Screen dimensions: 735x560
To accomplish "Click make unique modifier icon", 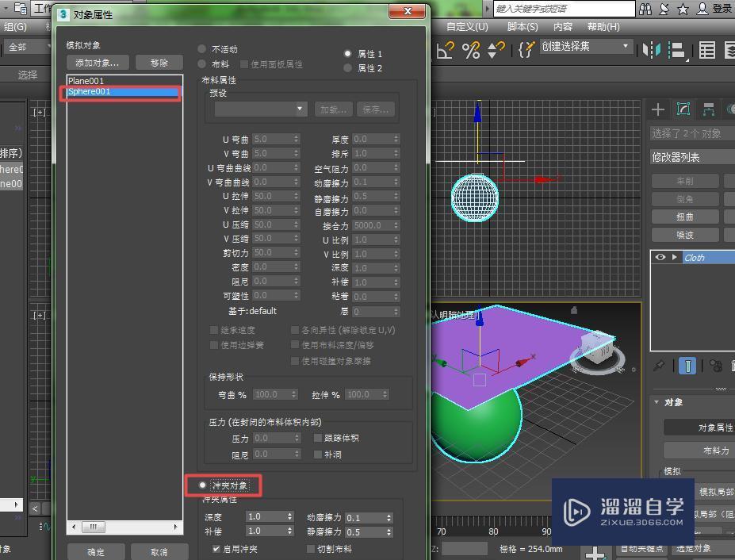I will 715,366.
